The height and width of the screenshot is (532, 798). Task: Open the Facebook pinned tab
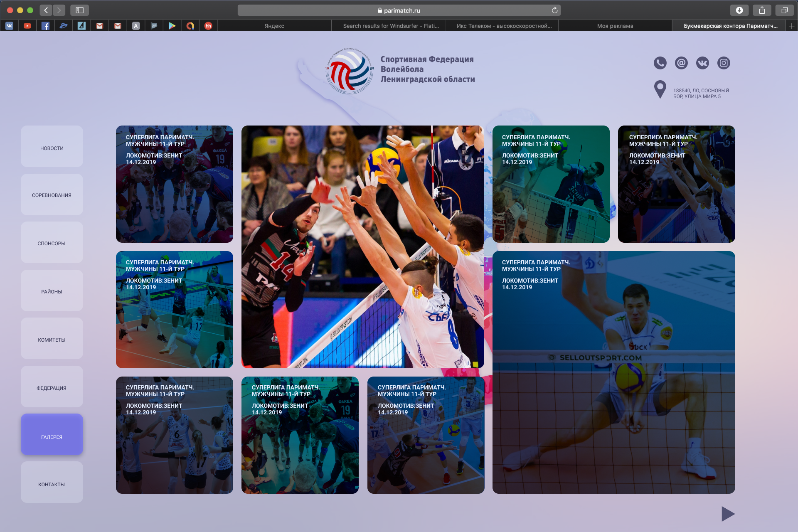coord(46,26)
